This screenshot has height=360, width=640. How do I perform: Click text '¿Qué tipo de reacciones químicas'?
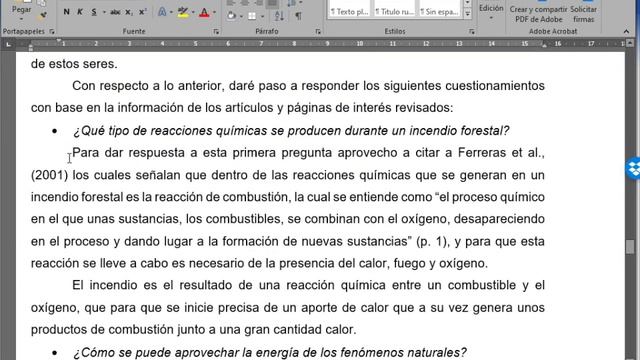pos(171,131)
